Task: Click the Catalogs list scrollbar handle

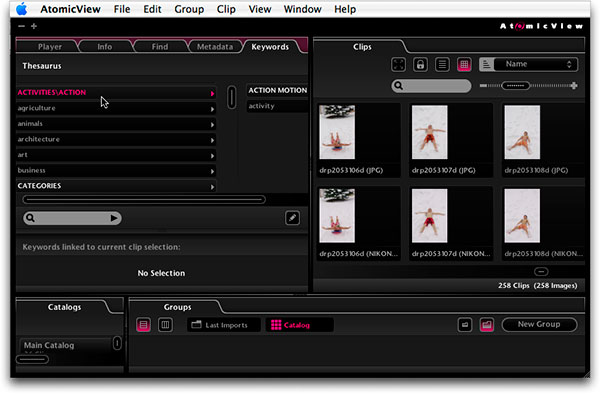Action: tap(117, 343)
